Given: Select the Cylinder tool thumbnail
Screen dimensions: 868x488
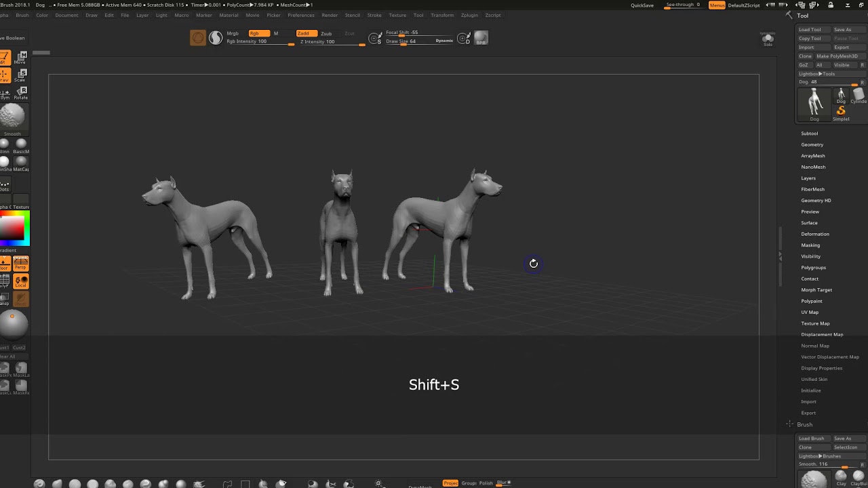Looking at the screenshot, I should (859, 95).
